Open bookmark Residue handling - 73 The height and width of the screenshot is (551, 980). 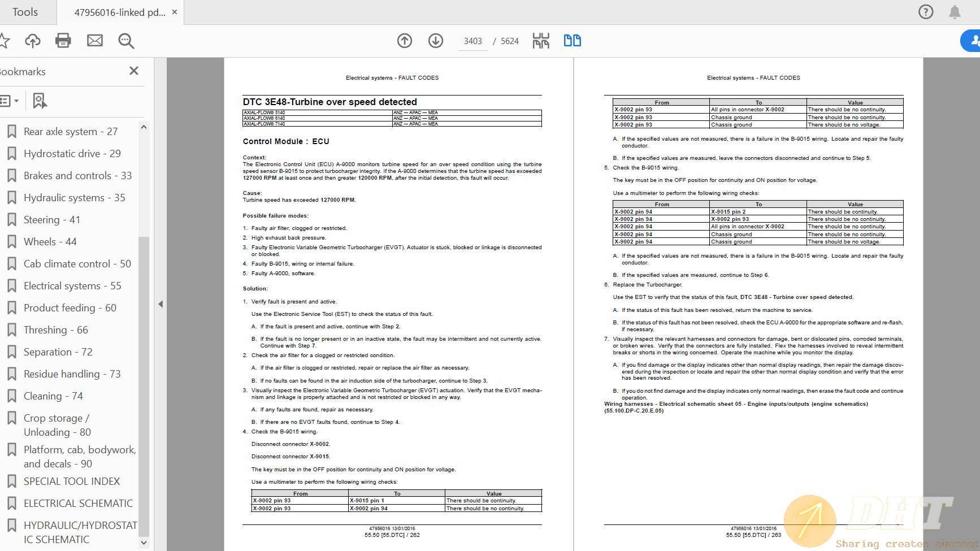coord(72,374)
